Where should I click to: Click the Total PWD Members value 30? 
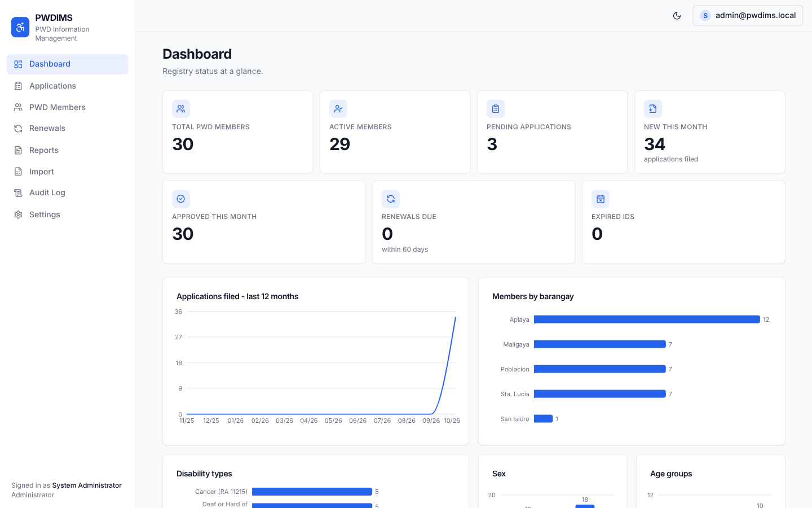click(x=183, y=144)
